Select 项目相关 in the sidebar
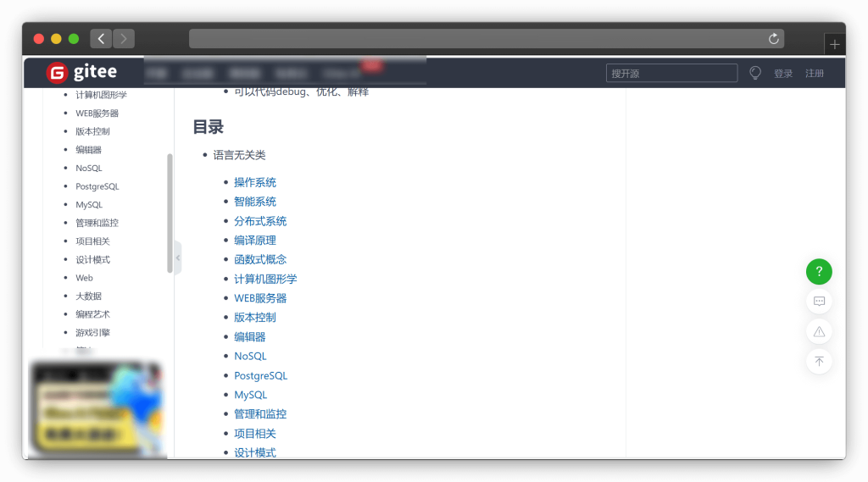The height and width of the screenshot is (482, 868). 92,241
